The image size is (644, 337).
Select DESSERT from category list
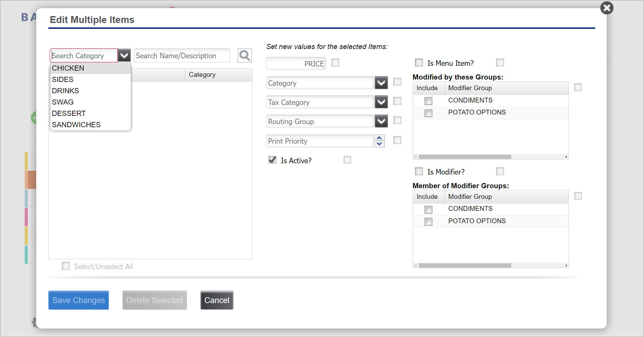pos(91,113)
